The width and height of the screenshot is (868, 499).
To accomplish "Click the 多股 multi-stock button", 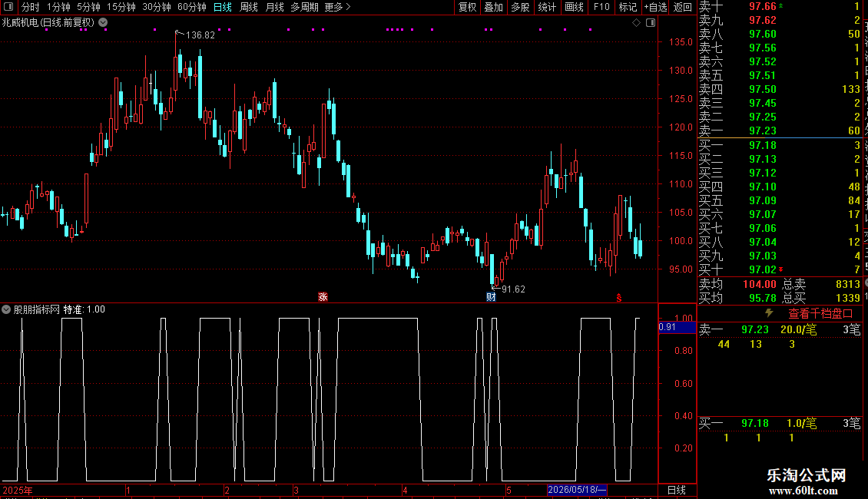I will (x=520, y=7).
